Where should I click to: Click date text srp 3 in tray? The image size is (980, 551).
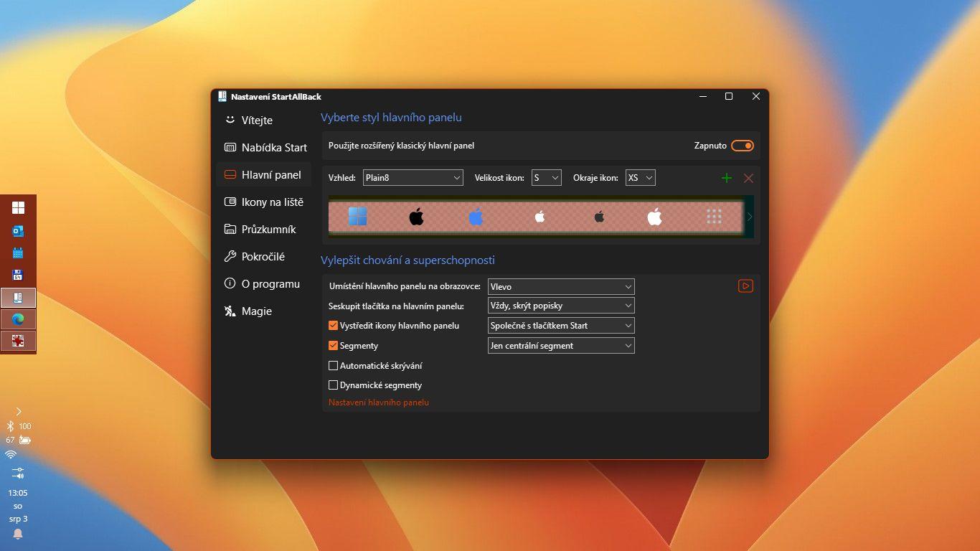pyautogui.click(x=18, y=519)
